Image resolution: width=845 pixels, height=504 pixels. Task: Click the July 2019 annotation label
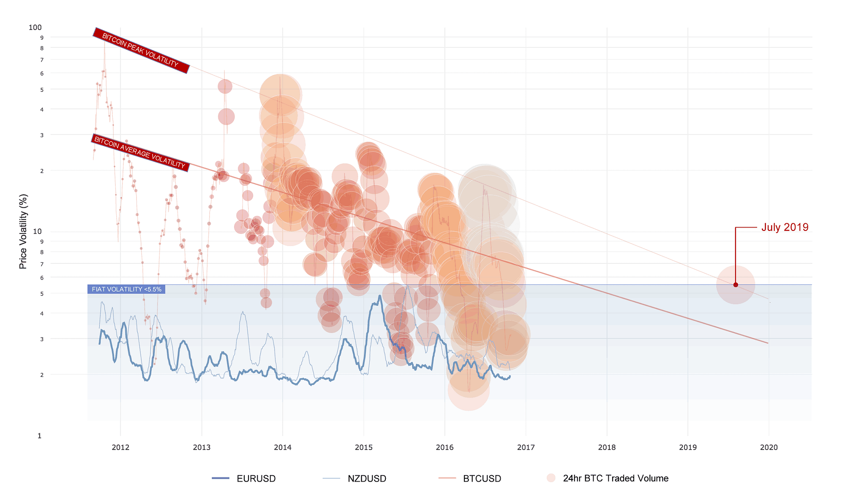coord(785,227)
